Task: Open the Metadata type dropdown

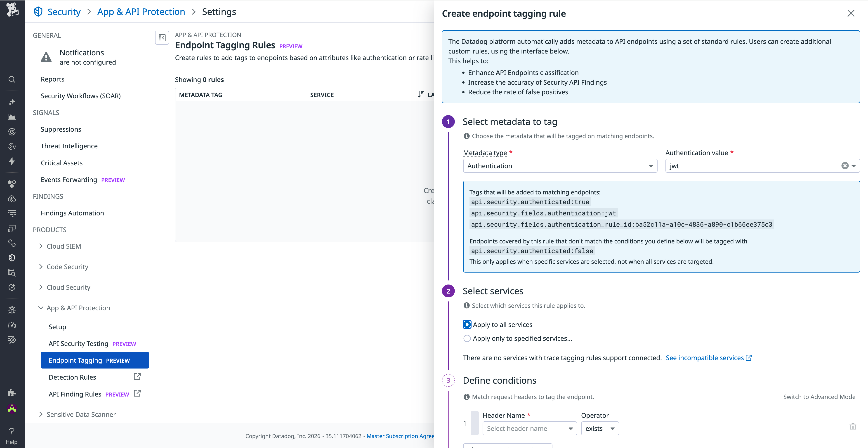Action: [560, 166]
